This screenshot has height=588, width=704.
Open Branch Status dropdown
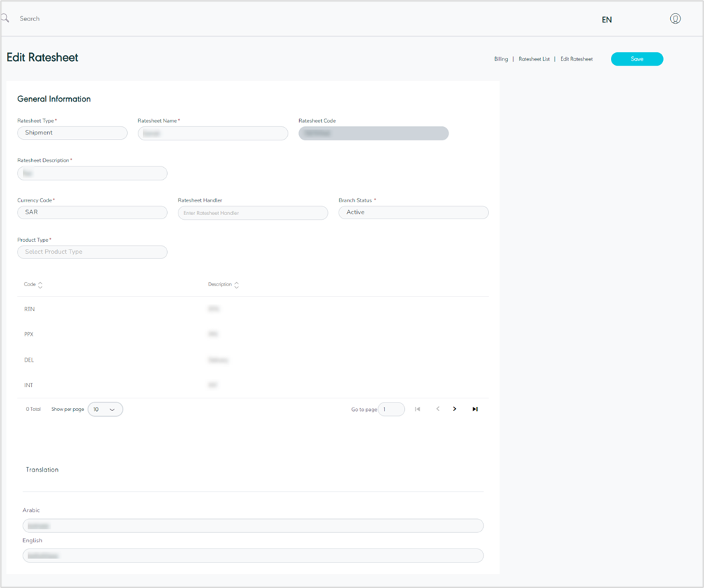click(x=413, y=212)
